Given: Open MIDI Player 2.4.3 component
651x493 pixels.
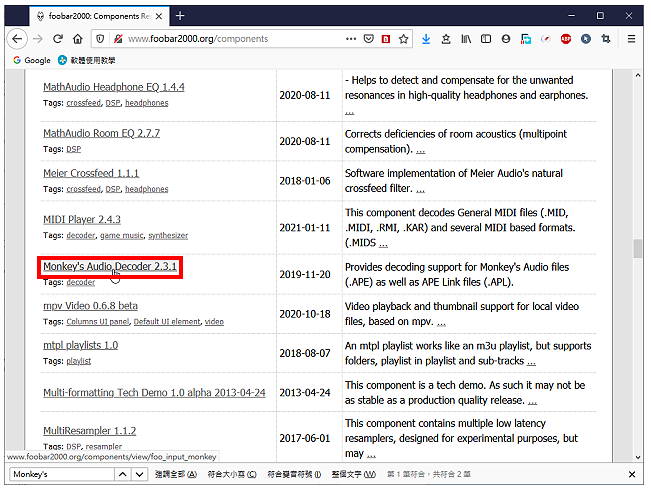Looking at the screenshot, I should coord(82,219).
